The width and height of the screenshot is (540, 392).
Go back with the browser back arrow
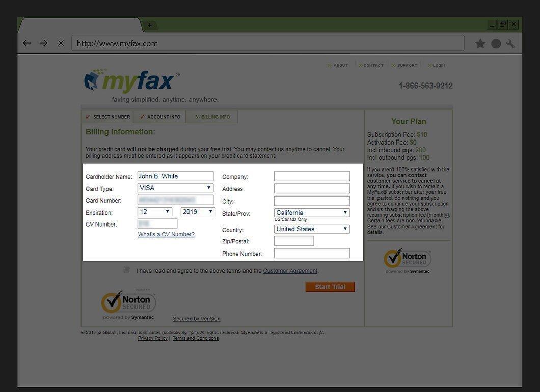click(x=26, y=43)
